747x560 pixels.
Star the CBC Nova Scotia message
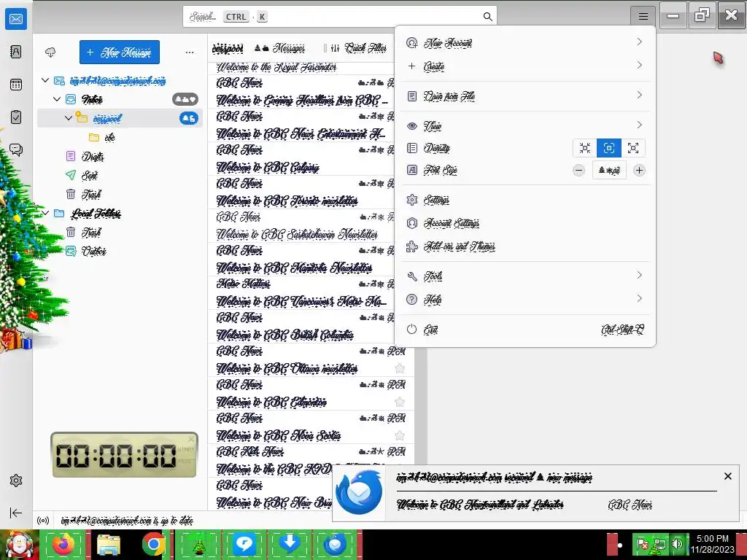(400, 435)
